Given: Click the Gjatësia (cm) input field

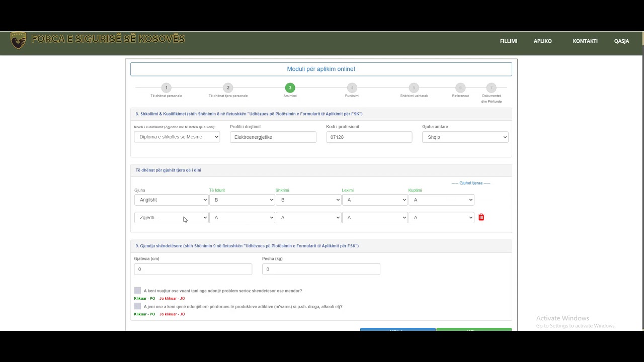Looking at the screenshot, I should (x=193, y=269).
